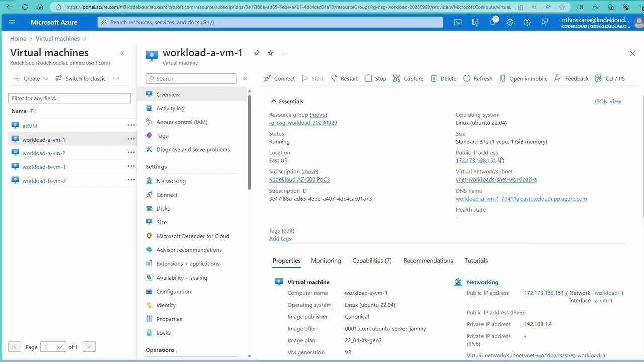Sort VM list by Name

point(23,111)
